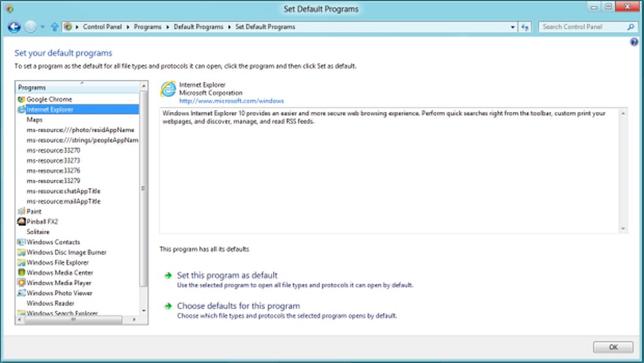Click the programs list vertical scrollbar thumb
The width and height of the screenshot is (644, 363).
point(143,188)
